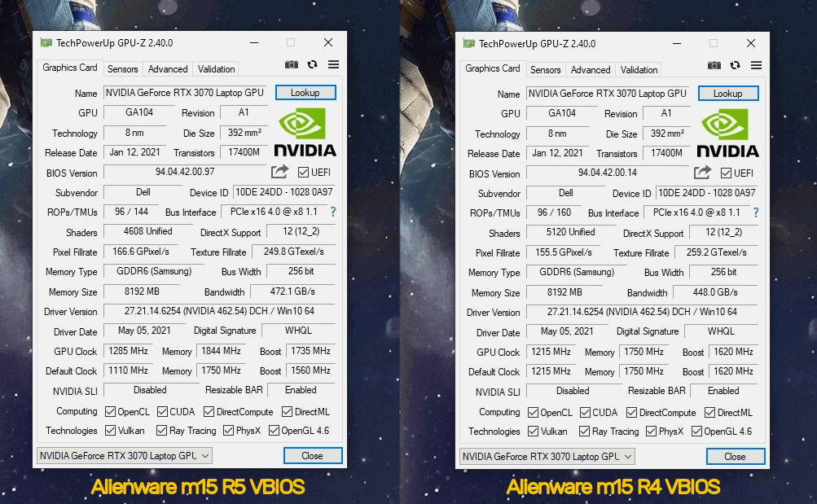The image size is (817, 504).
Task: Toggle the UEFI checkbox in the left window
Action: [x=303, y=173]
